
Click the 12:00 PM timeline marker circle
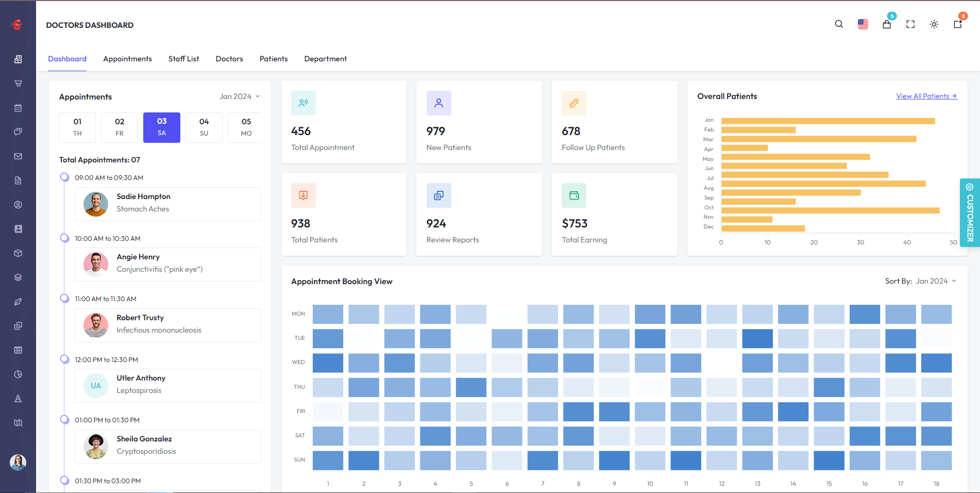pyautogui.click(x=64, y=359)
